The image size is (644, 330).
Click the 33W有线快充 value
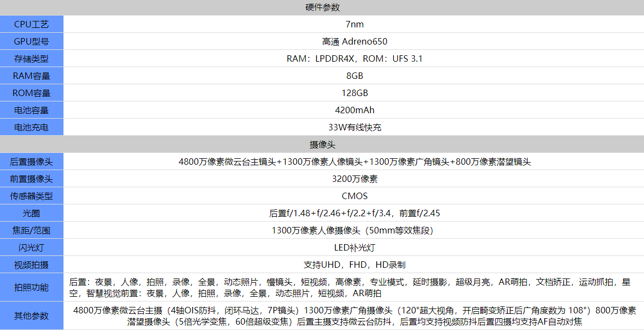coord(354,127)
